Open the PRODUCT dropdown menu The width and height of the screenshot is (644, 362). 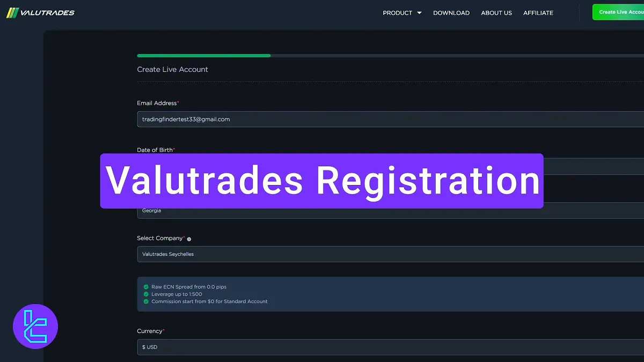click(x=401, y=12)
